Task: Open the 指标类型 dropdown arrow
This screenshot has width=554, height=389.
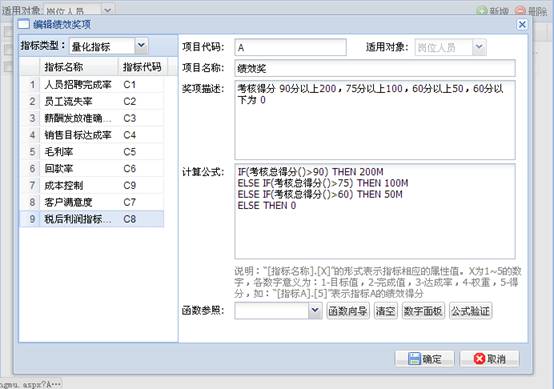Action: [x=141, y=45]
